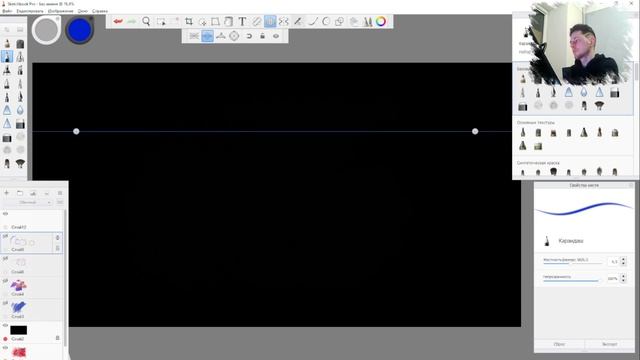Click the add image layer icon
The image size is (640, 360).
[33, 193]
